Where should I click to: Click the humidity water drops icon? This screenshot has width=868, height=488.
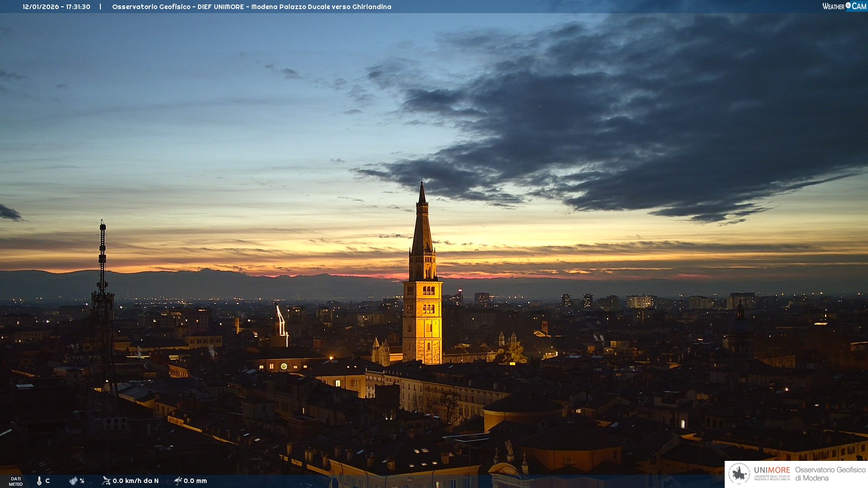coord(73,481)
